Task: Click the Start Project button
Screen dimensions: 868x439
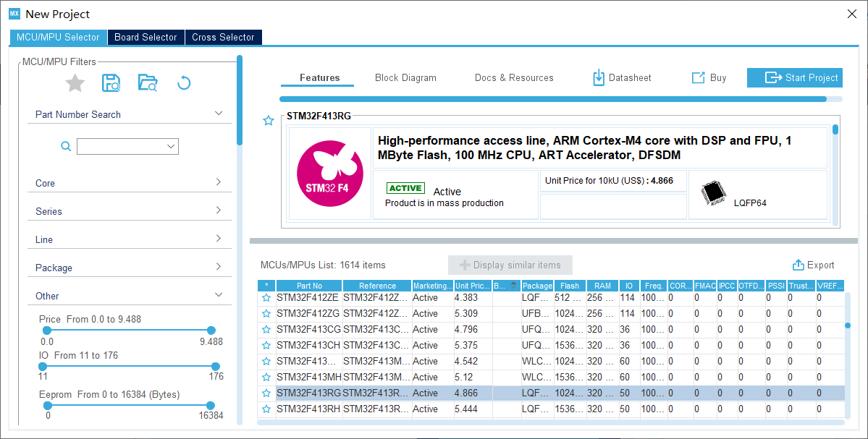Action: (x=794, y=78)
